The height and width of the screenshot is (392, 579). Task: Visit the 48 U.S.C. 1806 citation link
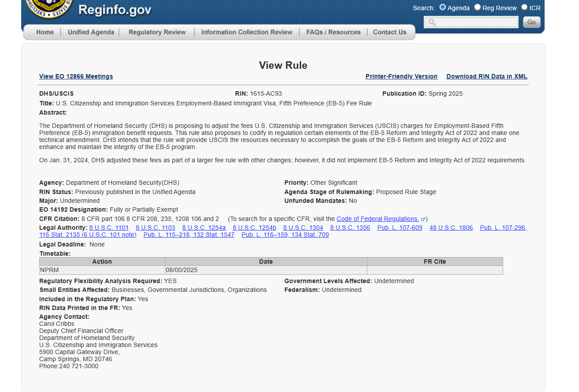(451, 228)
